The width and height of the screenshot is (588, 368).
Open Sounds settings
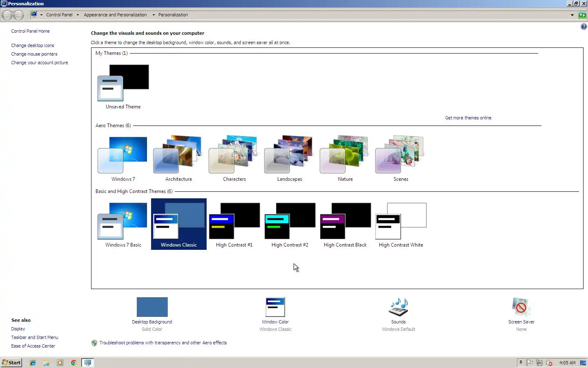[399, 314]
